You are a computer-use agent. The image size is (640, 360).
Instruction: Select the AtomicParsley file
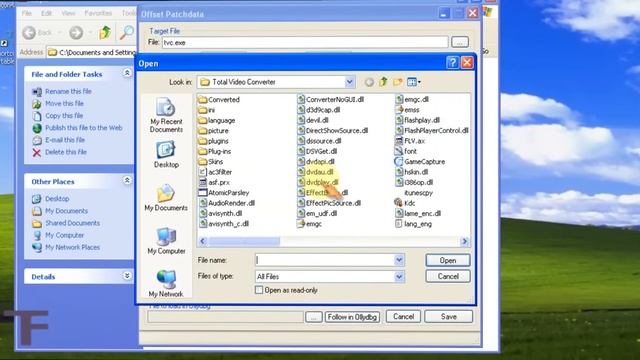pyautogui.click(x=224, y=193)
